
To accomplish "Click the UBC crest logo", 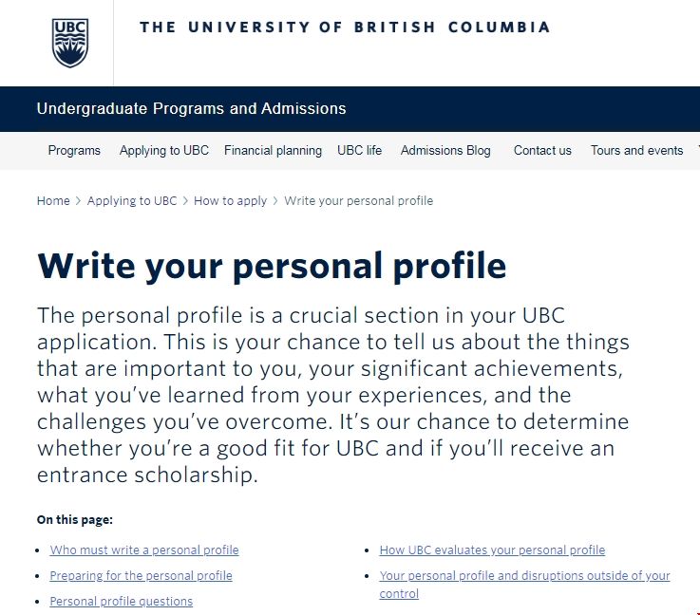I will (70, 43).
